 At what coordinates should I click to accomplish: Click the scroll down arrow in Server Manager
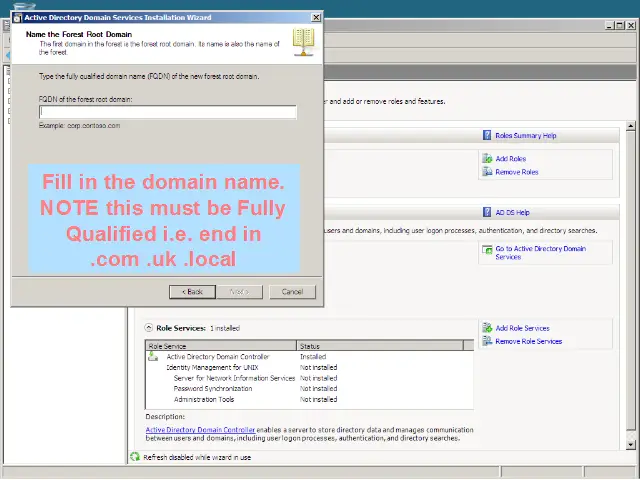(x=631, y=444)
